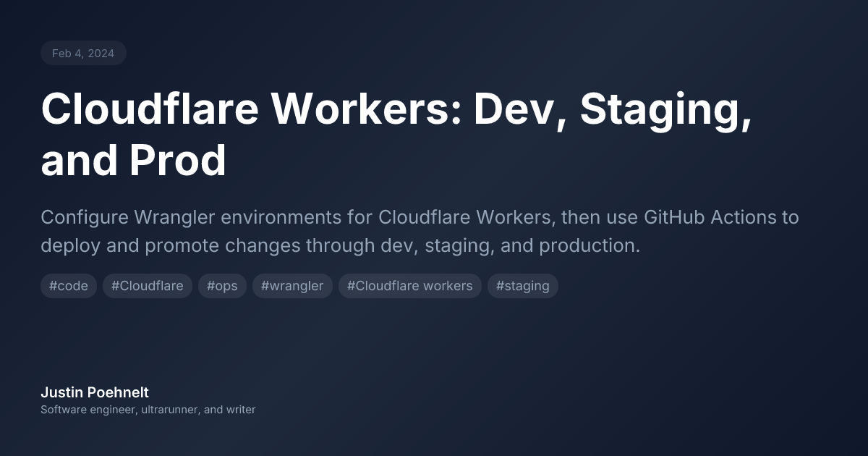The width and height of the screenshot is (868, 456).
Task: Open the Cloudflare Workers: Dev, Staging, and Prod title
Action: (396, 135)
